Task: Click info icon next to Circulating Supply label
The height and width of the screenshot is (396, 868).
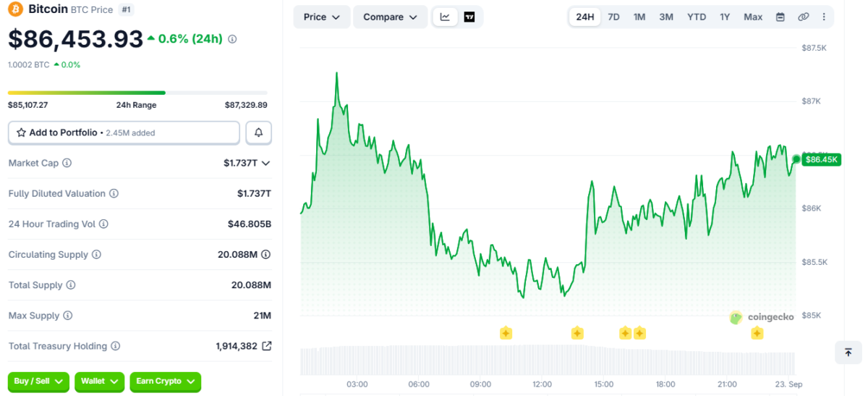Action: click(x=96, y=255)
